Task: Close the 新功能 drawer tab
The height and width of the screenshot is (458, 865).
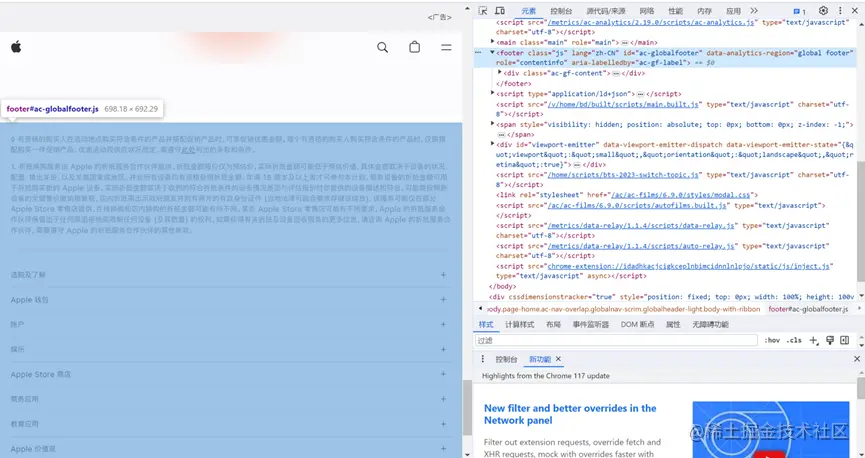Action: coord(558,359)
